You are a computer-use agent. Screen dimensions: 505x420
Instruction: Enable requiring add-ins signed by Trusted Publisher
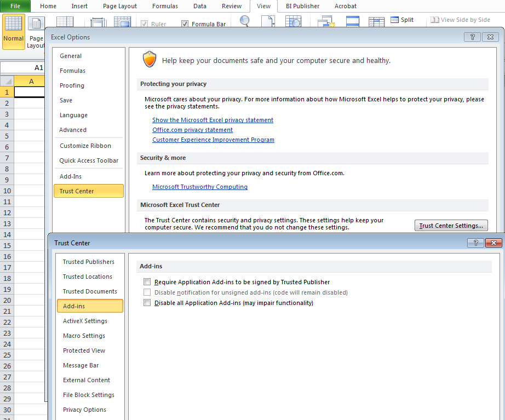(147, 281)
